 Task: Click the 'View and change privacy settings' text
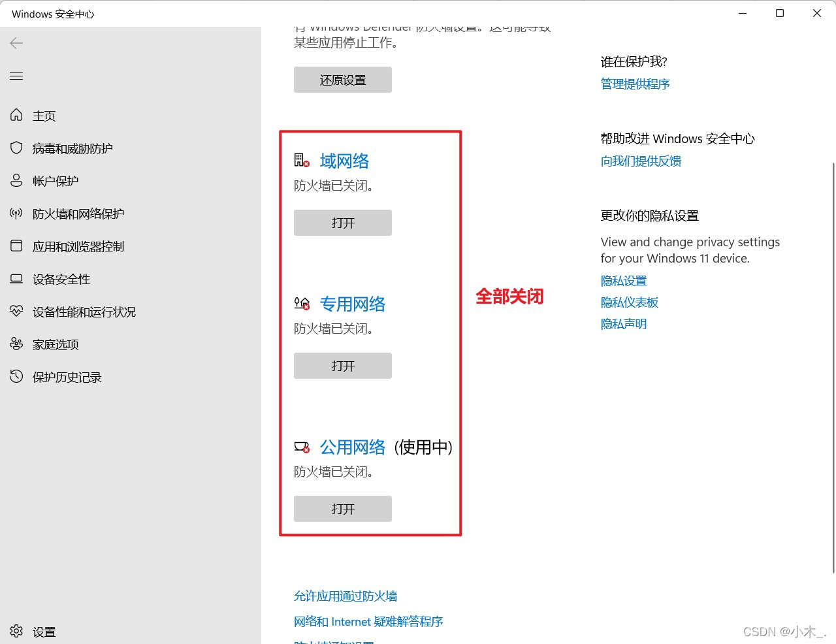tap(690, 242)
